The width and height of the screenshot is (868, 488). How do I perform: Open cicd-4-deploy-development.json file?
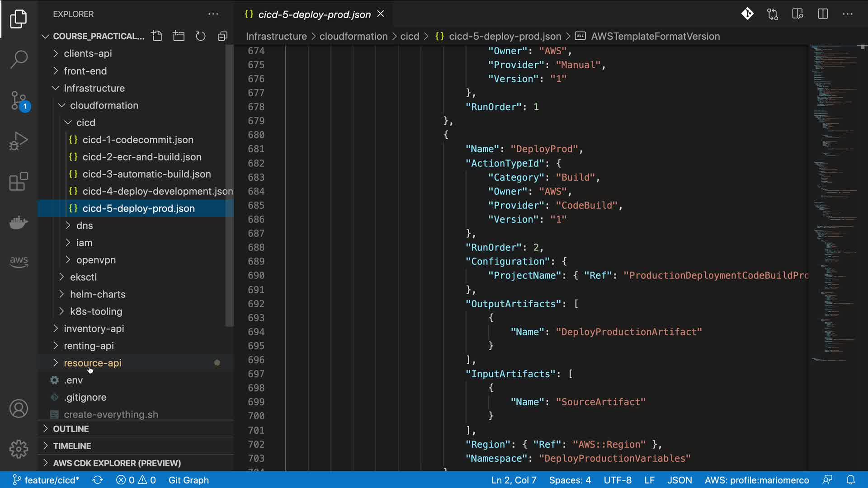point(157,191)
